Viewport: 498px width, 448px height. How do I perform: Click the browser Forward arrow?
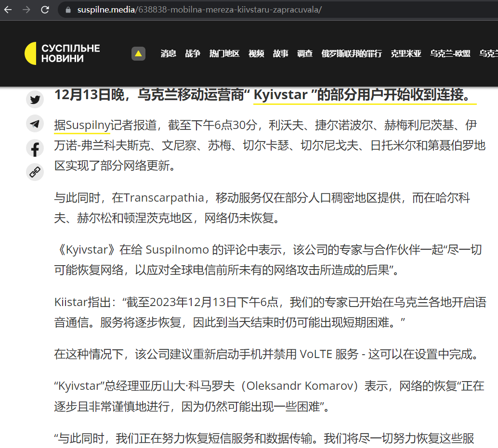(x=26, y=10)
